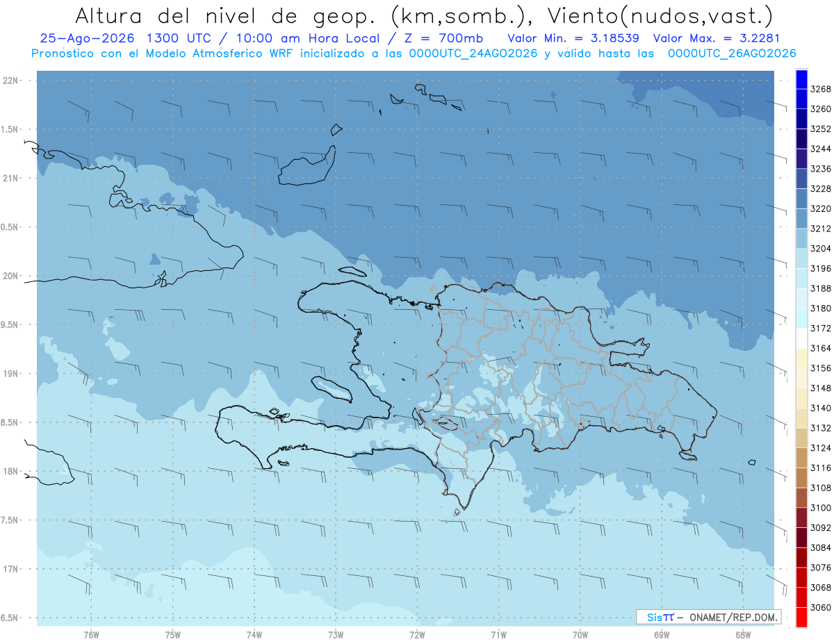The height and width of the screenshot is (644, 834).
Task: Click the valid-until time '0000UTC_26AGO2026'
Action: [732, 53]
